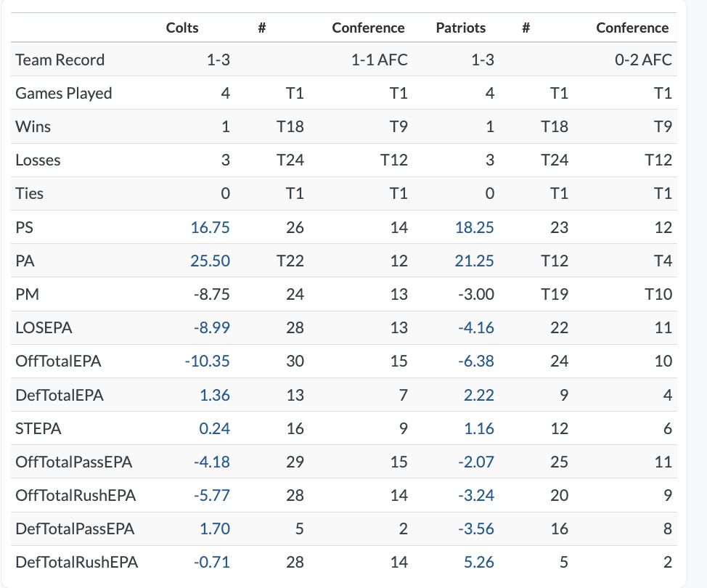Select the Patriots OffTotalEPA value -6.38
Screen dimensions: 707x588
point(476,361)
